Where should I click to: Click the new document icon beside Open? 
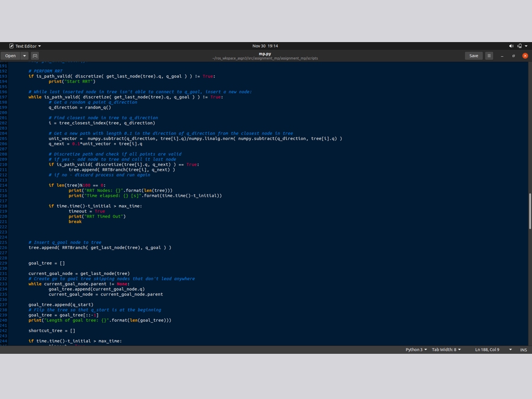(35, 56)
